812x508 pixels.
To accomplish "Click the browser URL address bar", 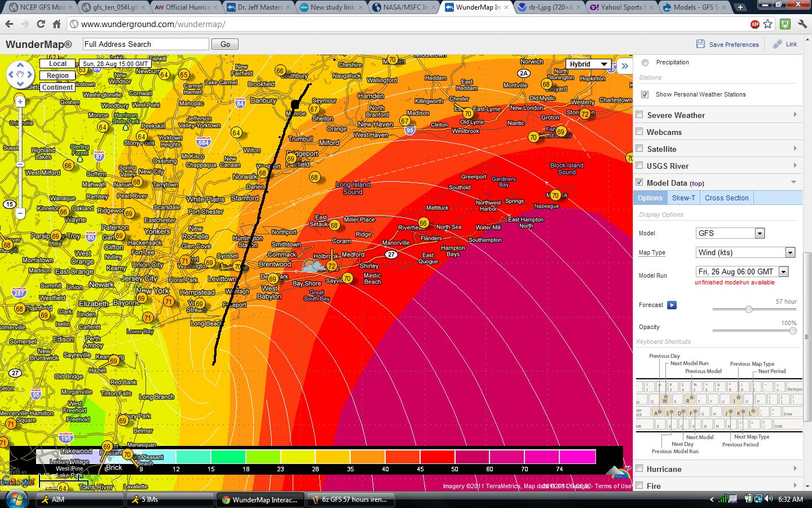I will tap(412, 24).
